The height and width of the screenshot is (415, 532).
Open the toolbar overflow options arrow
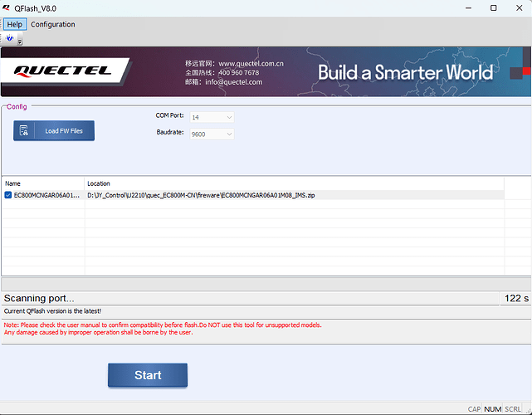coord(20,41)
